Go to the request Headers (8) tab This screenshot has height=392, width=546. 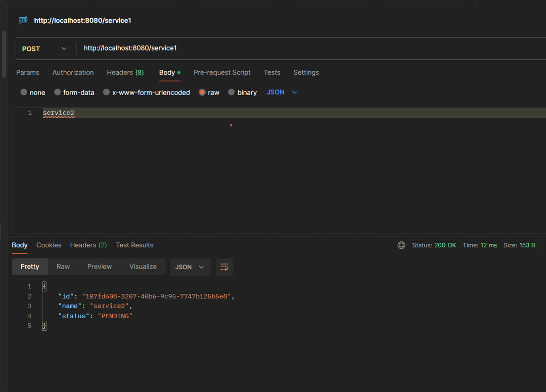click(125, 72)
